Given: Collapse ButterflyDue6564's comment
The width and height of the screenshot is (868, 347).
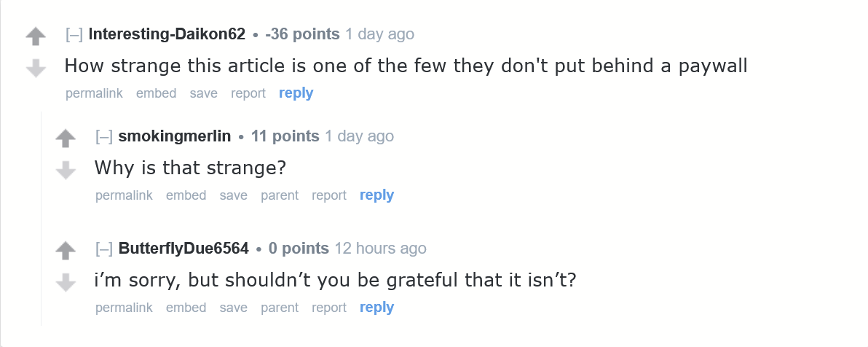Looking at the screenshot, I should pos(103,249).
